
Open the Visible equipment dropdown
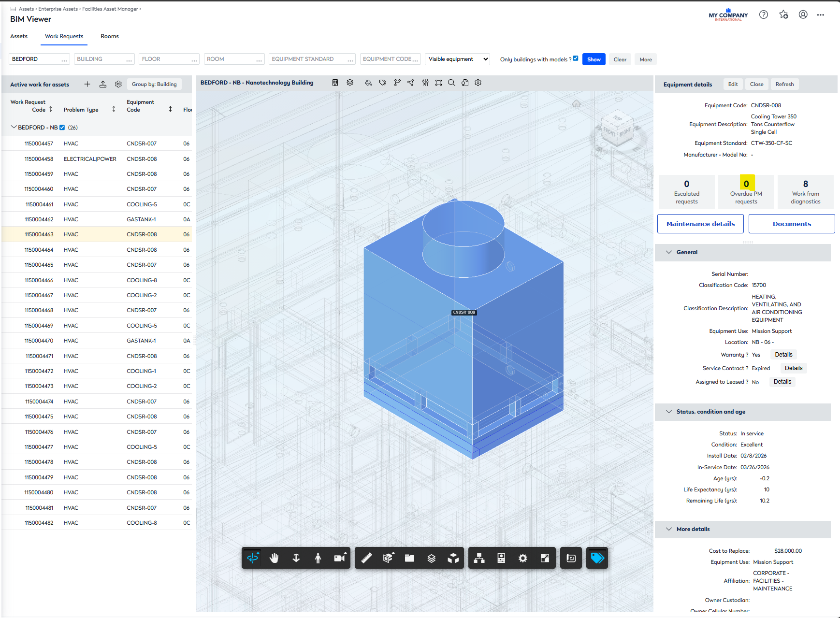pos(457,59)
